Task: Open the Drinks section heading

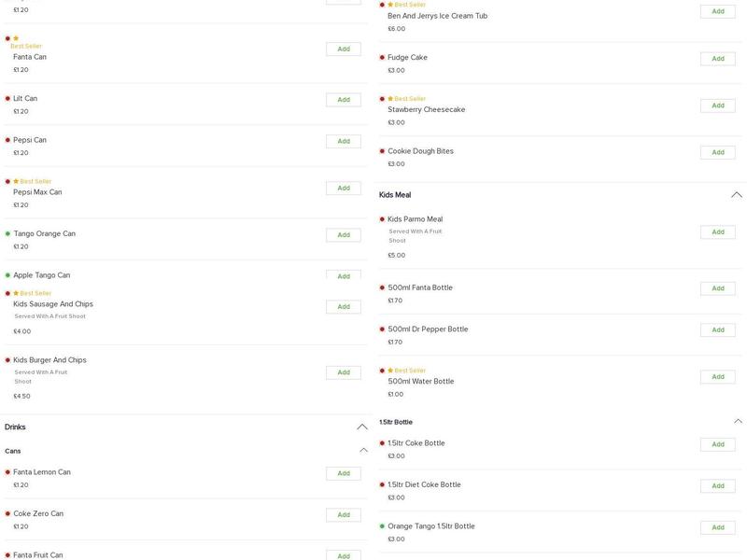Action: 16,427
